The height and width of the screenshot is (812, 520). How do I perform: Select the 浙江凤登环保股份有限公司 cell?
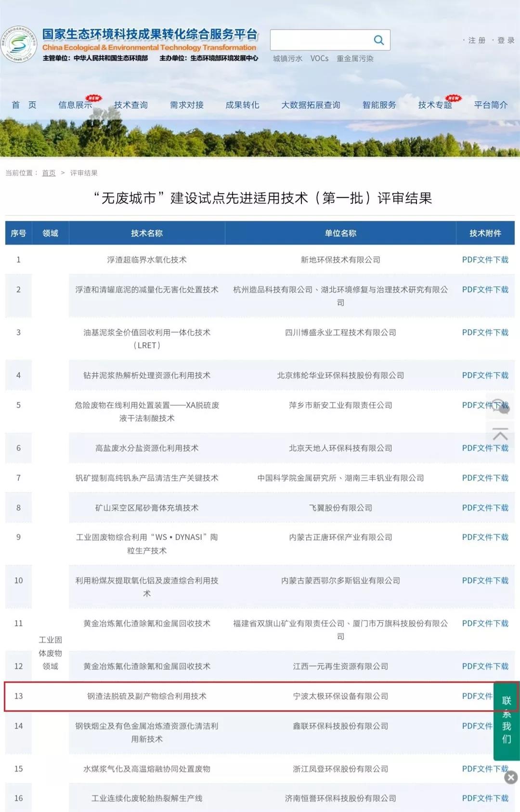click(340, 769)
